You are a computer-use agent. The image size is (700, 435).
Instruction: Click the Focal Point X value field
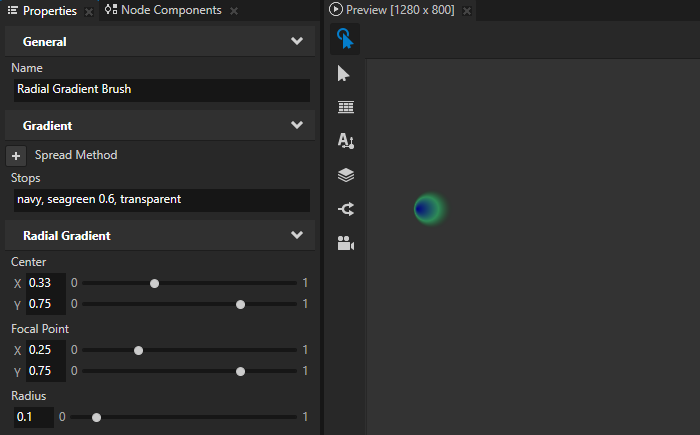click(46, 350)
